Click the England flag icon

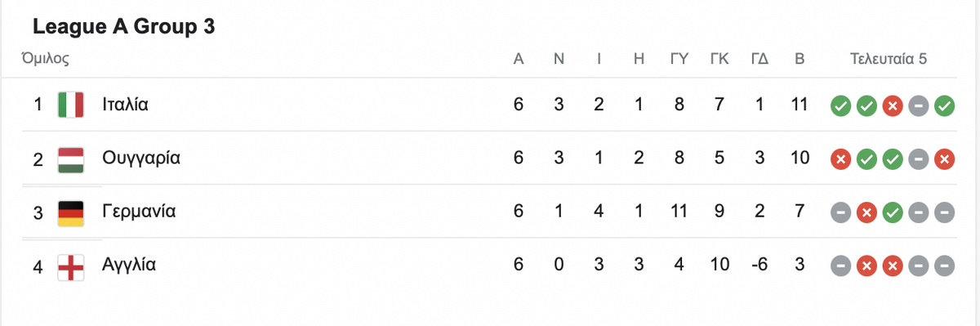click(x=71, y=266)
